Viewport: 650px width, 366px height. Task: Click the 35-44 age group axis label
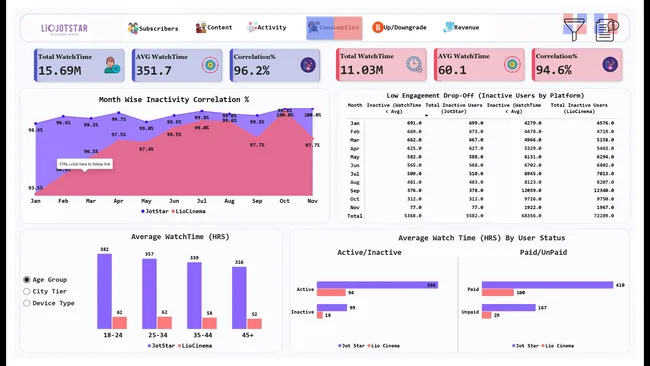203,335
